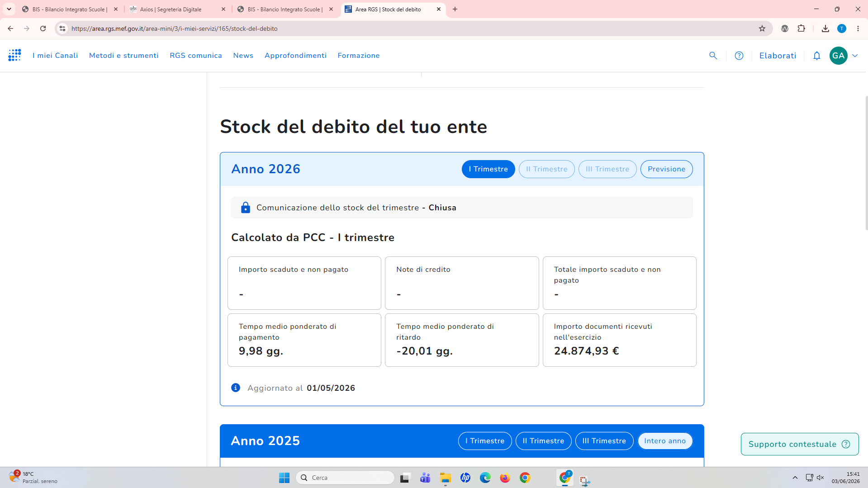Click the 9,98 gg. payment time value
868x488 pixels.
click(261, 351)
